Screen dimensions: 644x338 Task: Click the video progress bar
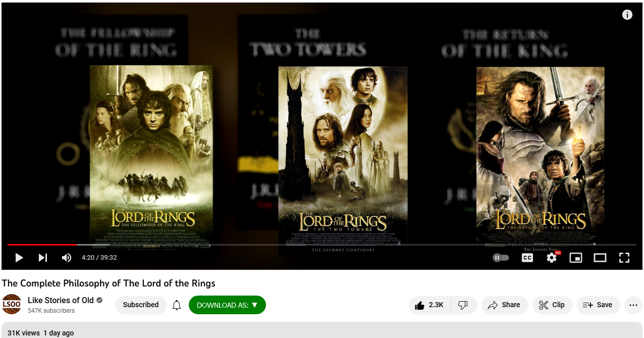pos(322,245)
